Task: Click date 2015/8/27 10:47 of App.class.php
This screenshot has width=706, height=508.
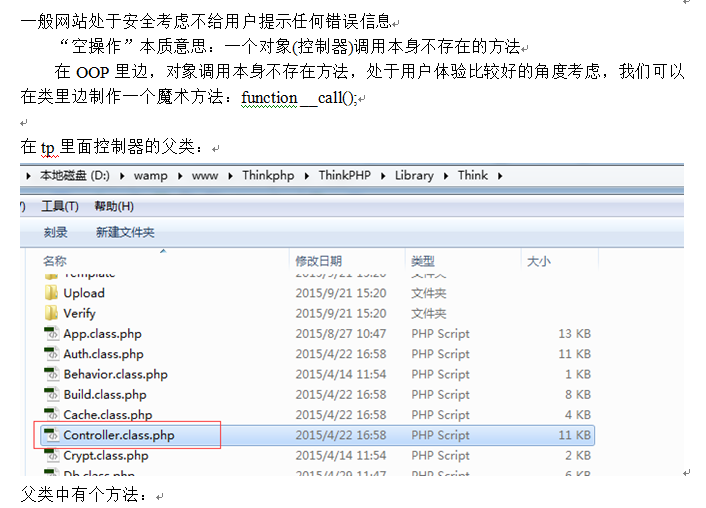Action: coord(341,334)
